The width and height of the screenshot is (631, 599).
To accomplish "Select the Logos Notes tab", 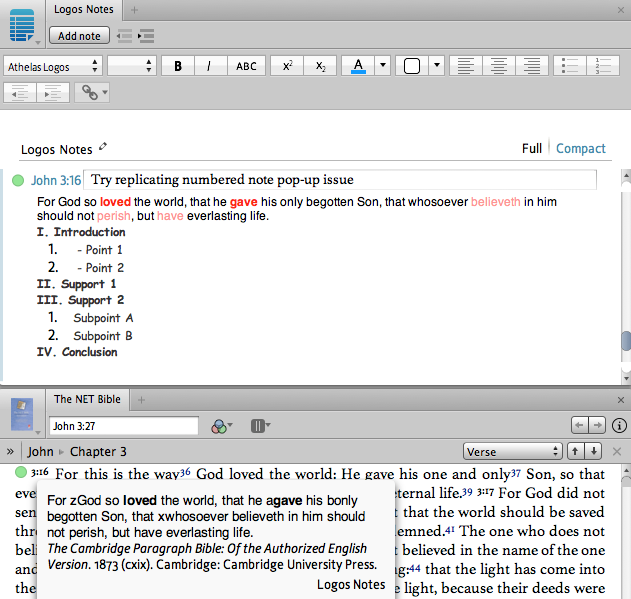I will (84, 9).
